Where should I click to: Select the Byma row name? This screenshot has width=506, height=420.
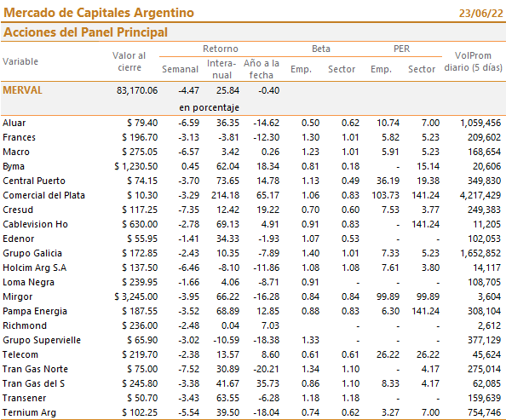(14, 166)
